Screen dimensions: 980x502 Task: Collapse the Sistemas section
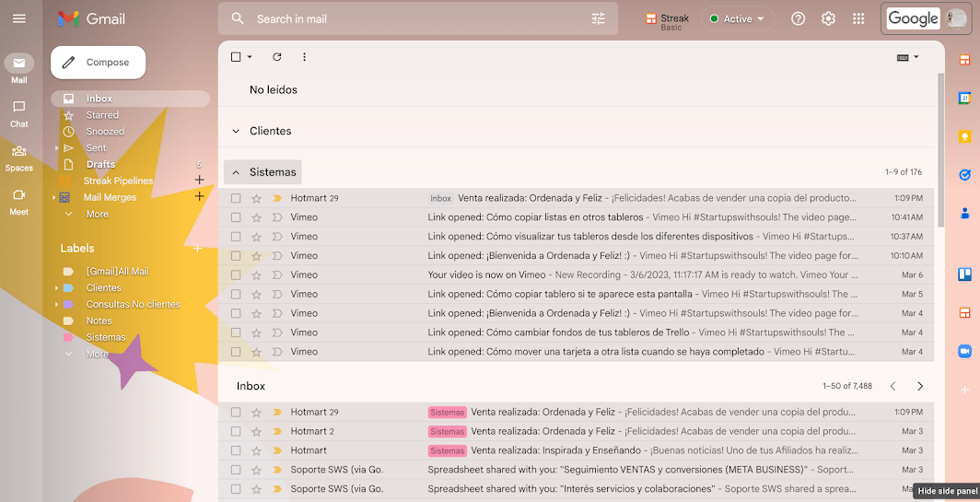[x=236, y=172]
